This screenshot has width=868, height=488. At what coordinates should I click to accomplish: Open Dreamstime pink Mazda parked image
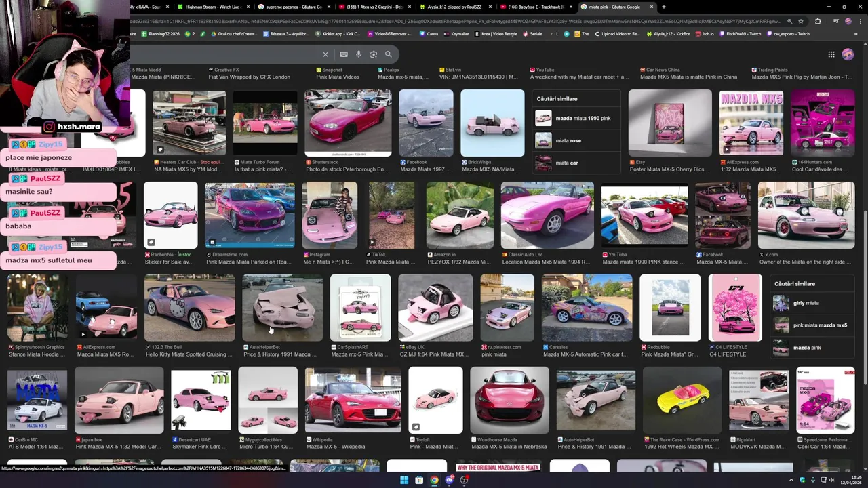pyautogui.click(x=250, y=215)
